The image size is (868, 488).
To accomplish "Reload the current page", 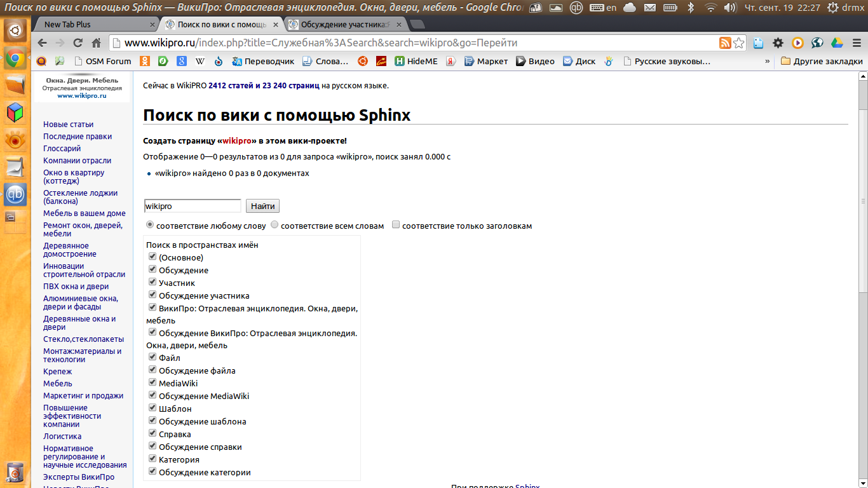I will point(78,43).
